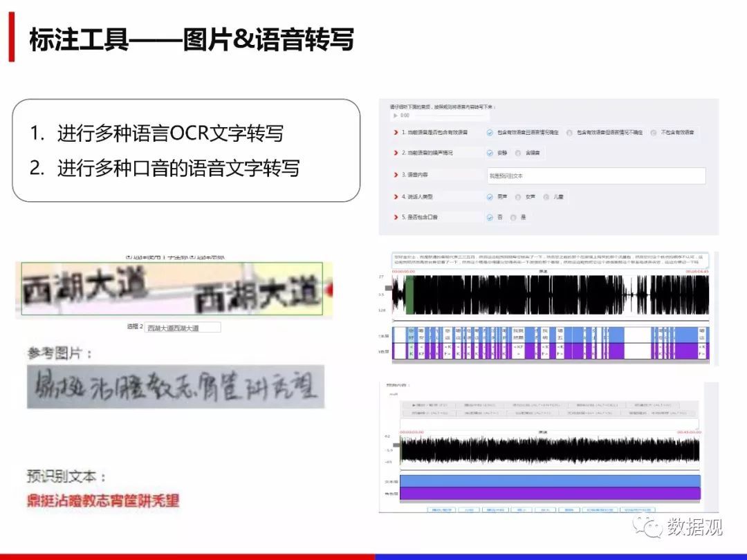
Task: Select 包含有效语音且语言情况确定 radio option
Action: tap(490, 133)
